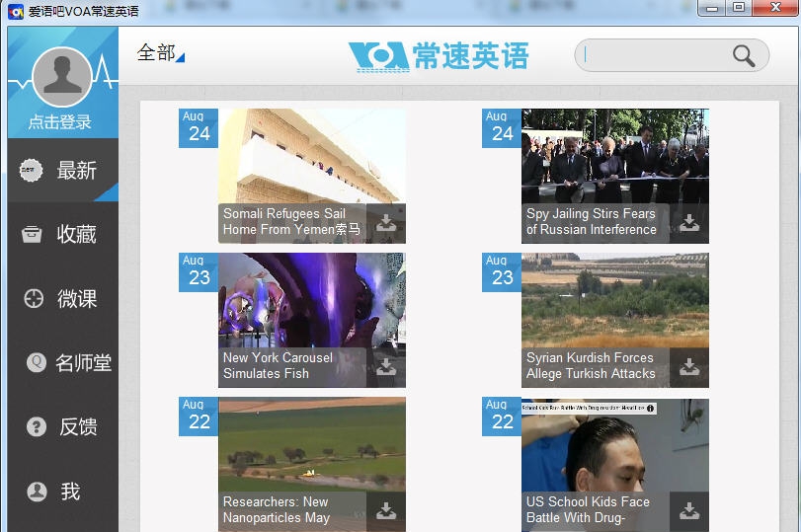801x532 pixels.
Task: Click Aug 23 badge on Carousel article
Action: tap(199, 272)
